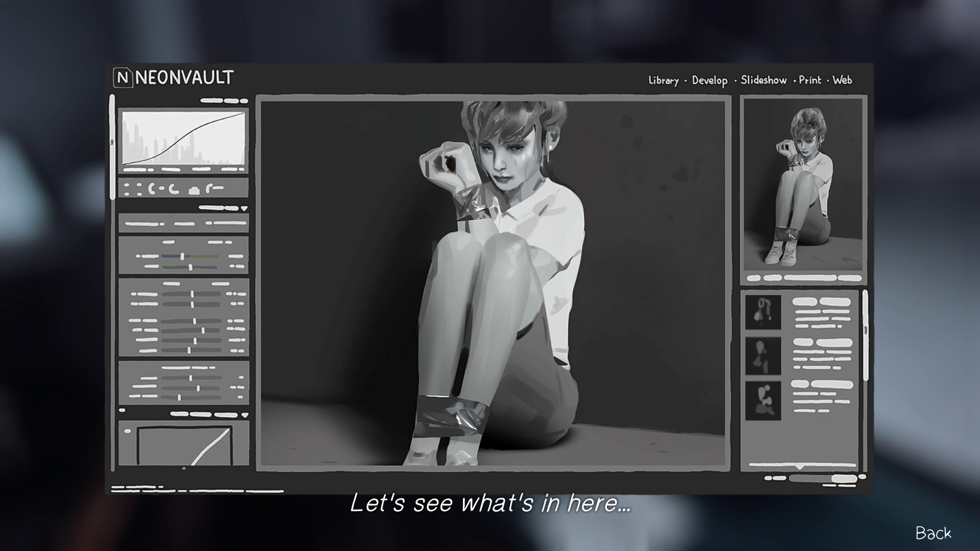The image size is (980, 551).
Task: Open the Slideshow module
Action: point(764,80)
